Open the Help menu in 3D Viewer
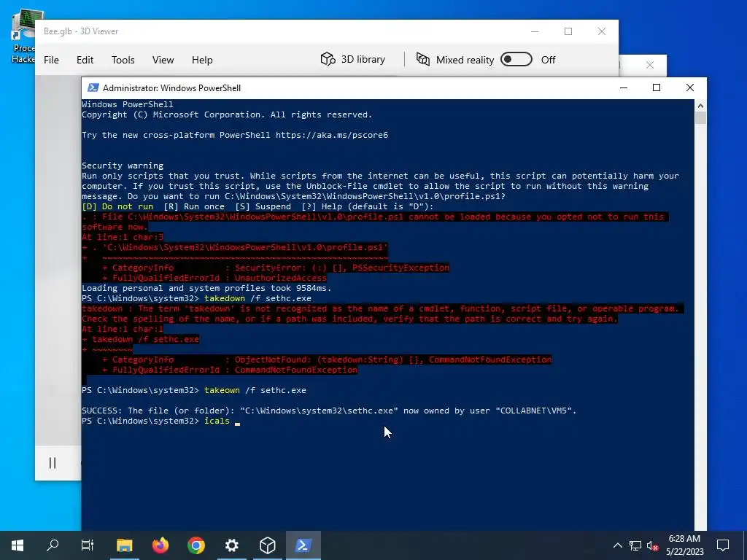 coord(202,60)
